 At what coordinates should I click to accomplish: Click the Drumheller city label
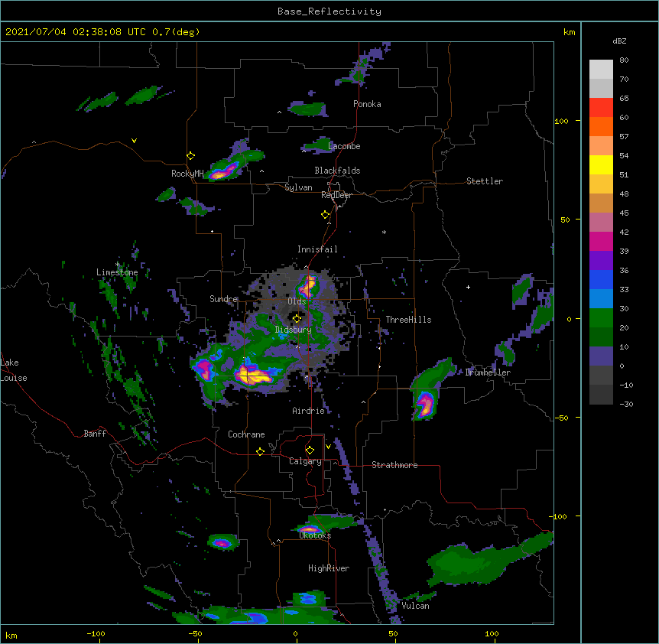488,372
